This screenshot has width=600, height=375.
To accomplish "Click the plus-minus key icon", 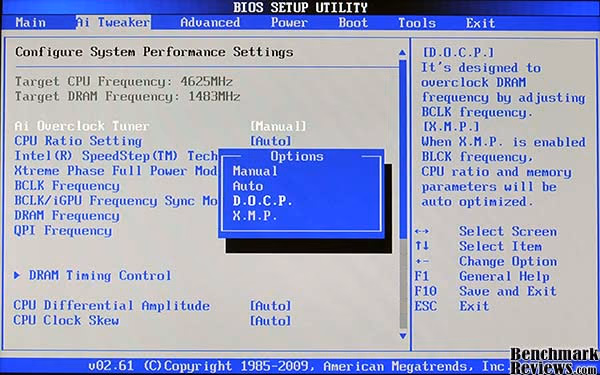I will 422,261.
